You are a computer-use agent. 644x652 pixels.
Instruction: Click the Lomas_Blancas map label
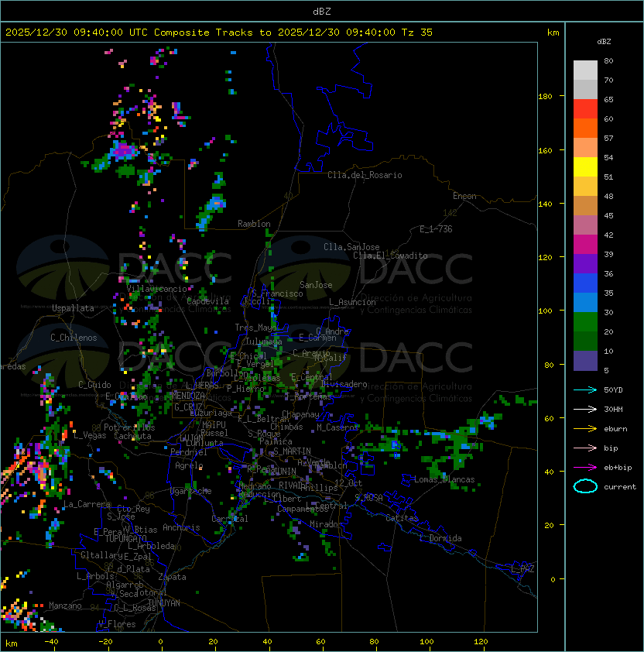point(444,480)
